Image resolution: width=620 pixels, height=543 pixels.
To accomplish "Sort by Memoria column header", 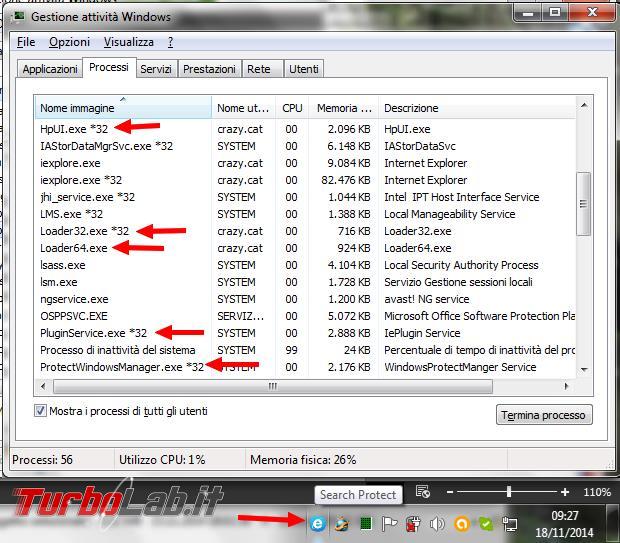I will coord(344,108).
